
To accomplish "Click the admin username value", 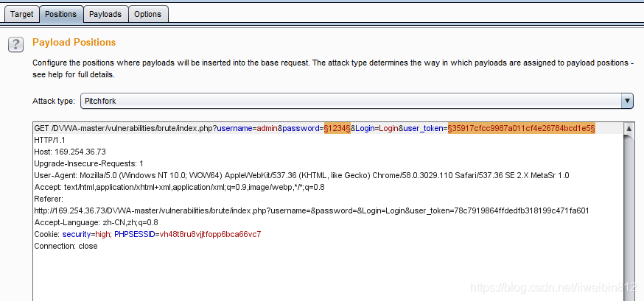I will pyautogui.click(x=267, y=128).
